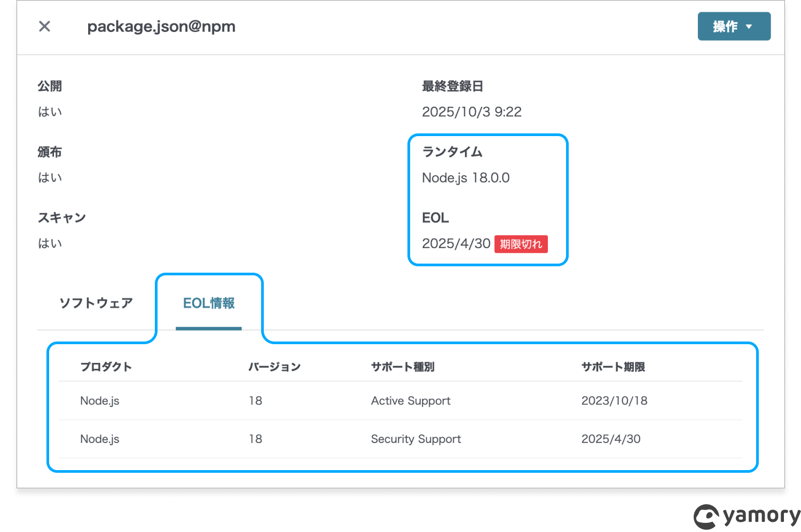Click the 2023/10/18 support deadline date
Image resolution: width=801 pixels, height=532 pixels.
(x=614, y=401)
